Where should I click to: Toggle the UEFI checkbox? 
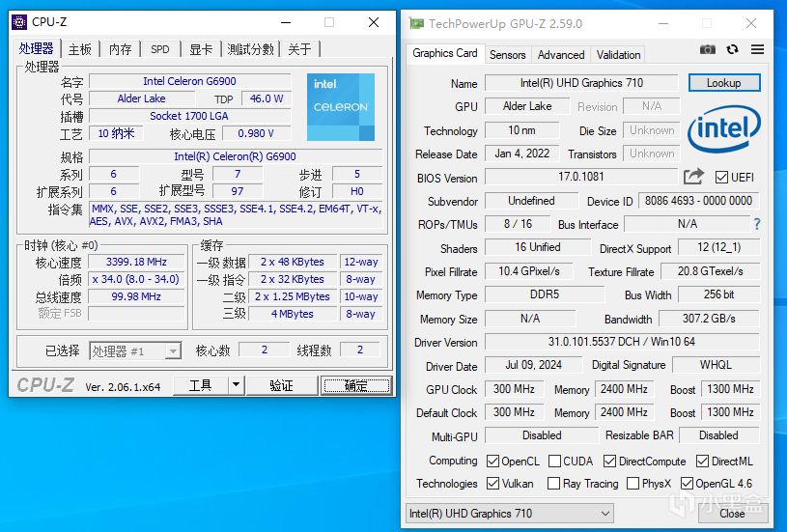pos(721,177)
